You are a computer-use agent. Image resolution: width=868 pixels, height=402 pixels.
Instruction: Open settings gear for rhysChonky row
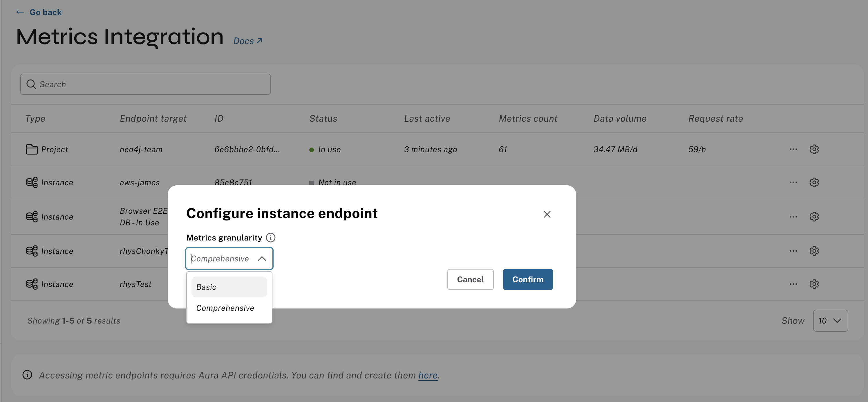[x=814, y=251]
